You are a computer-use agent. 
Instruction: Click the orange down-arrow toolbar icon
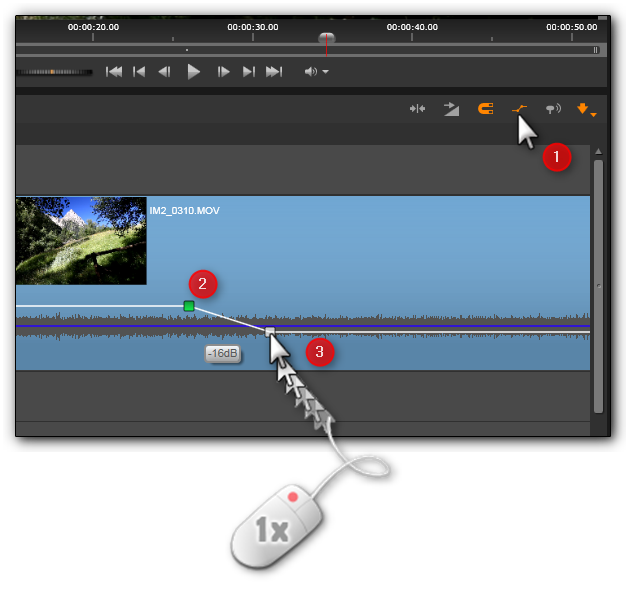pos(582,108)
